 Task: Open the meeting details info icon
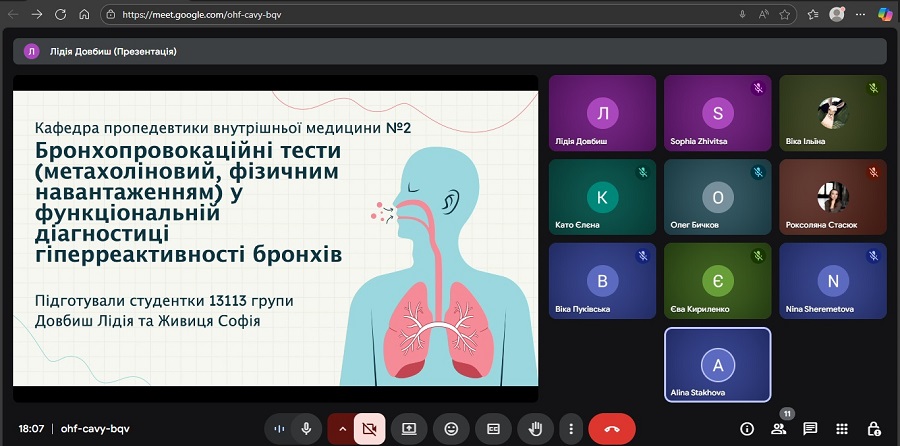click(746, 428)
